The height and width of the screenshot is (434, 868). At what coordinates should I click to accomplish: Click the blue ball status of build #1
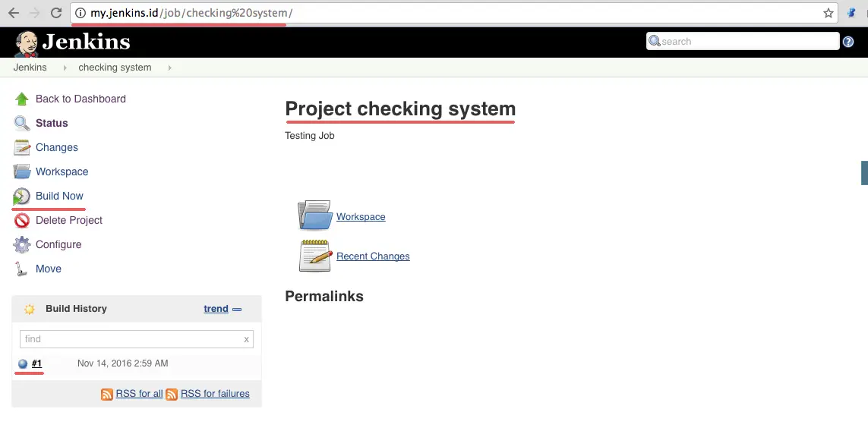coord(23,363)
